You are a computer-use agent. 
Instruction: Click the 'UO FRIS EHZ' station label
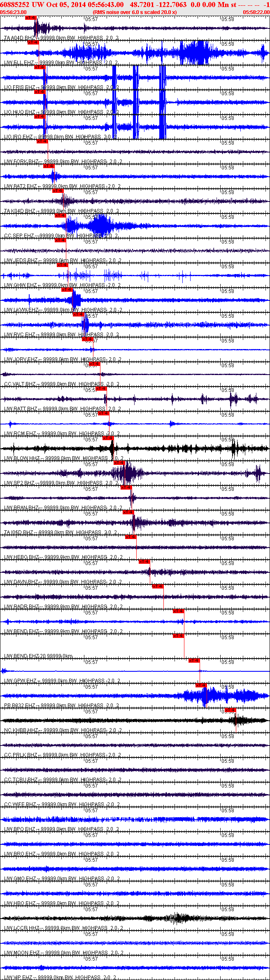pos(20,87)
